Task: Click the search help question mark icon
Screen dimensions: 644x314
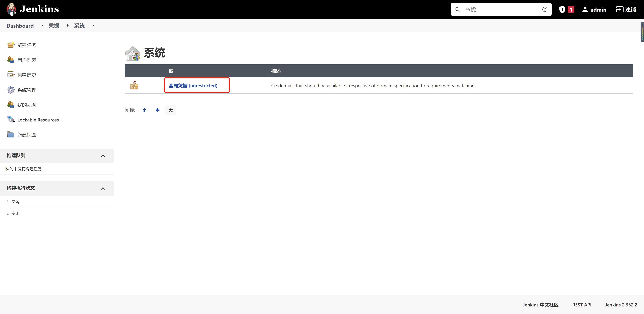Action: pyautogui.click(x=545, y=10)
